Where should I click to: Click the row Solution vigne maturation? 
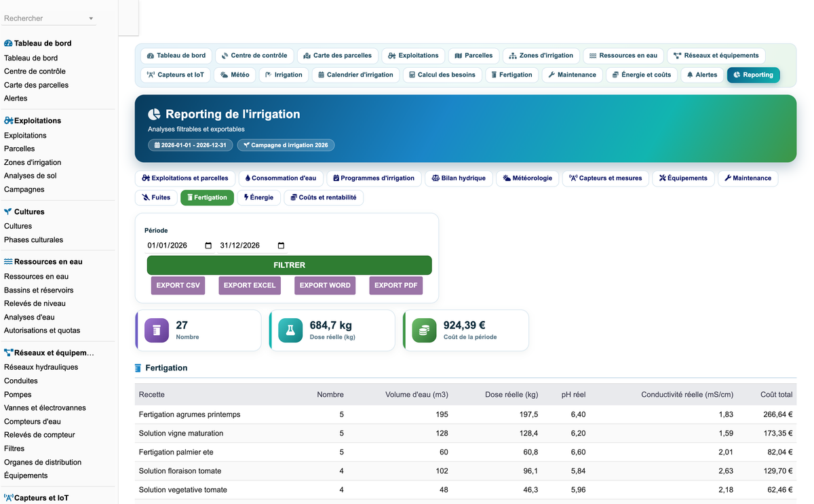[465, 433]
